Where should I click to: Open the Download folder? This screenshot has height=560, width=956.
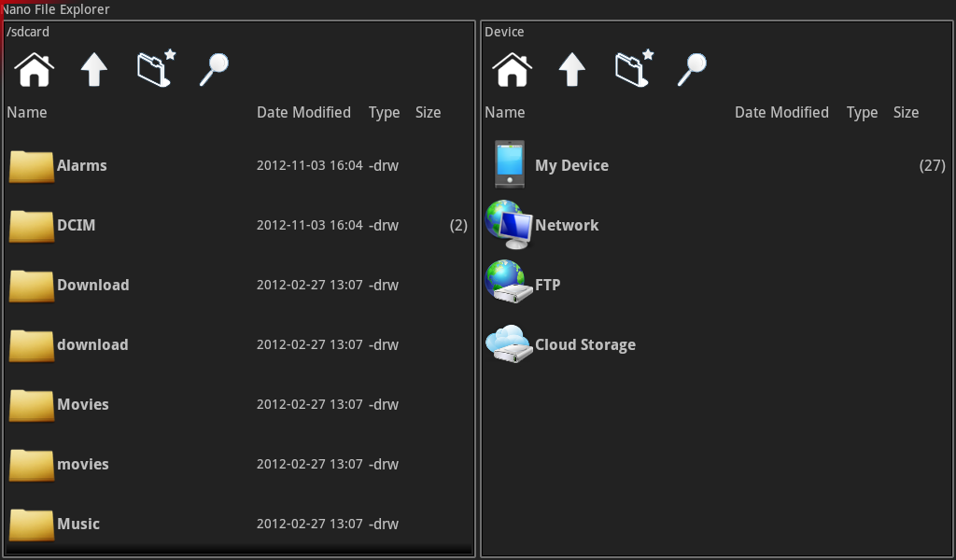(93, 285)
